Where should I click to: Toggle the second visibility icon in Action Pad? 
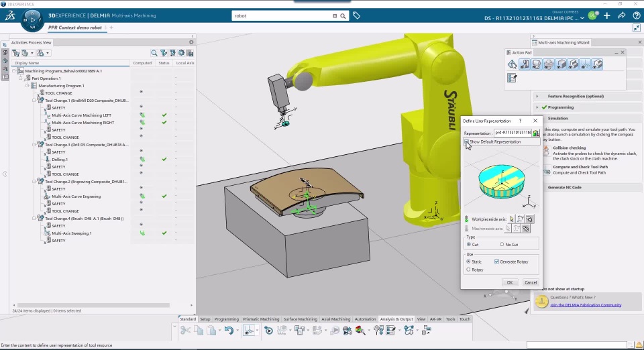[537, 64]
